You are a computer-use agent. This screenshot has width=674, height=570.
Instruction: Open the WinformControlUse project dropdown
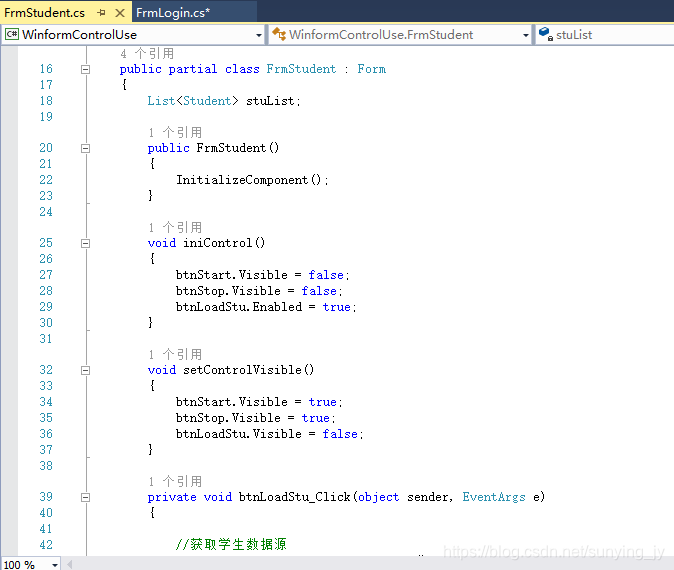coord(259,35)
